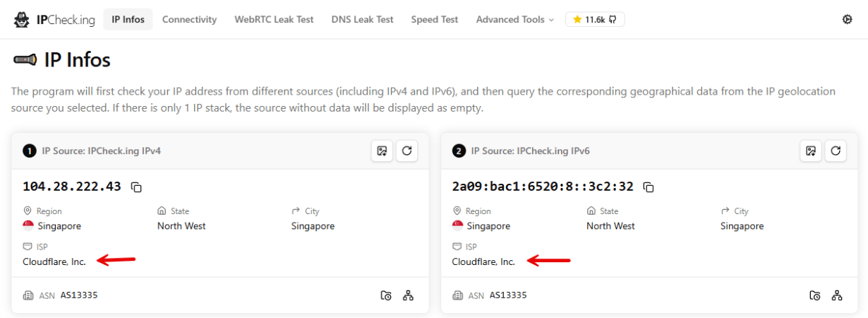Select the IP Infos tab
This screenshot has width=868, height=318.
coord(128,20)
